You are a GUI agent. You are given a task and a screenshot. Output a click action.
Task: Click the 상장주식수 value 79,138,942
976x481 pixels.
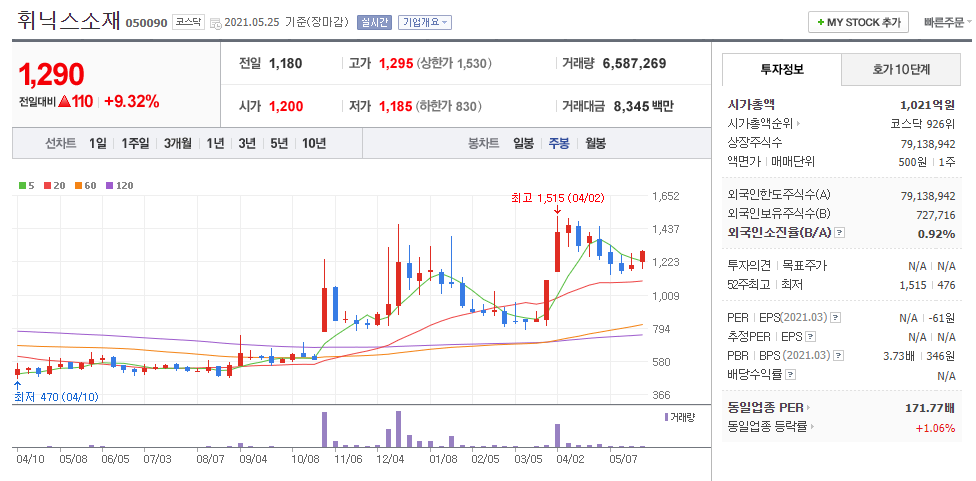(x=927, y=143)
